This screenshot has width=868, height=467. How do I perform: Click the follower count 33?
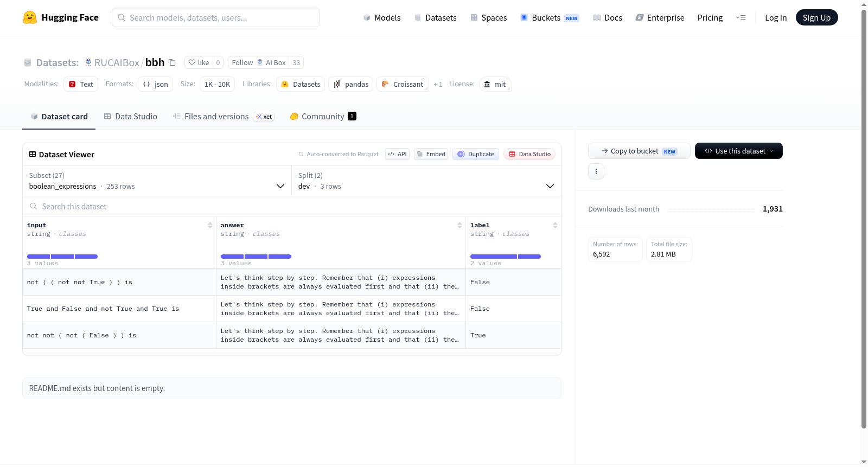coord(296,62)
